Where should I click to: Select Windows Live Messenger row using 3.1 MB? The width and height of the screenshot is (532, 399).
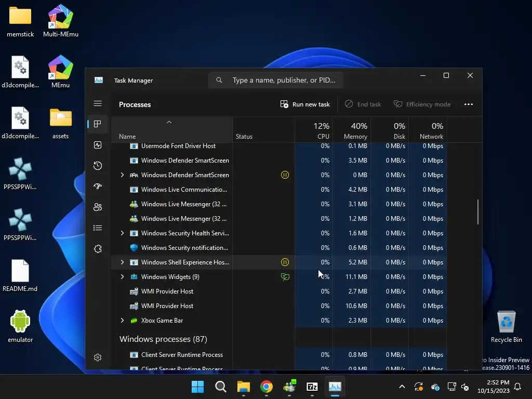279,204
